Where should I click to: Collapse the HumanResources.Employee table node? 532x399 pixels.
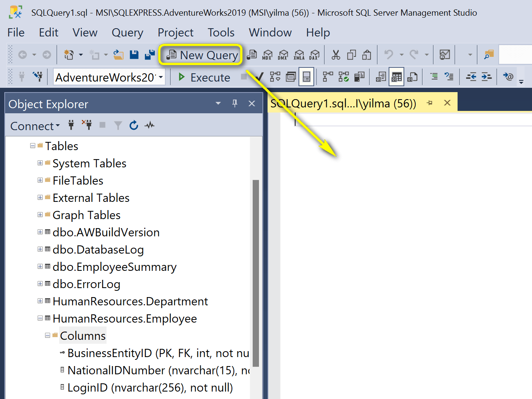(x=40, y=318)
